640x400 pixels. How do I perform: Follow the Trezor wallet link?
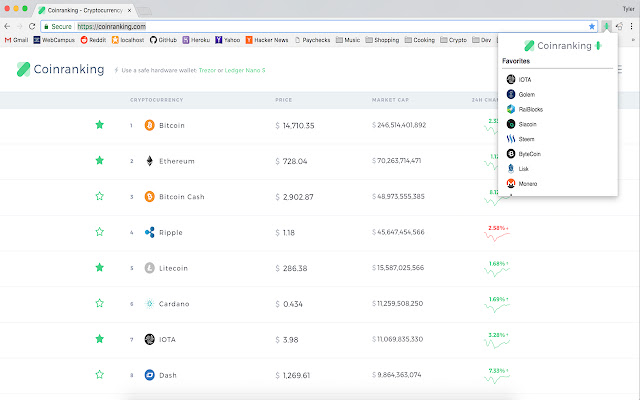[x=207, y=70]
